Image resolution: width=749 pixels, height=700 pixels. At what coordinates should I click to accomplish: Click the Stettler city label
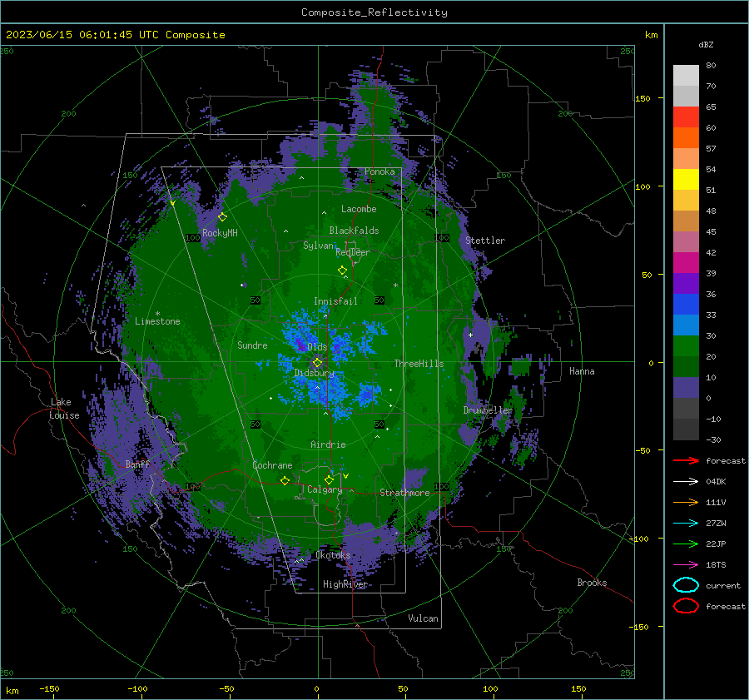485,241
